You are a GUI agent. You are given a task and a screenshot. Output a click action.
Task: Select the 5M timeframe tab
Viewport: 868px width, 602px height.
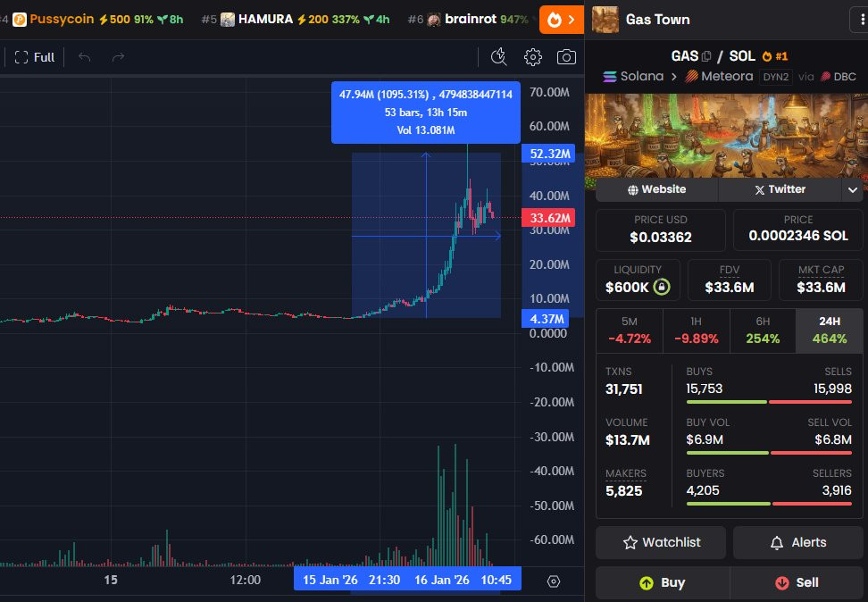[x=630, y=330]
